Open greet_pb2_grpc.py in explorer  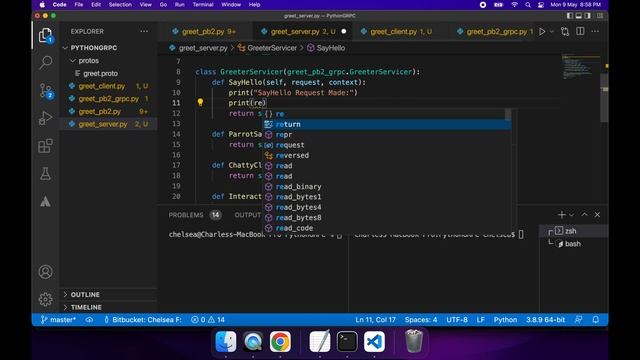click(x=109, y=99)
